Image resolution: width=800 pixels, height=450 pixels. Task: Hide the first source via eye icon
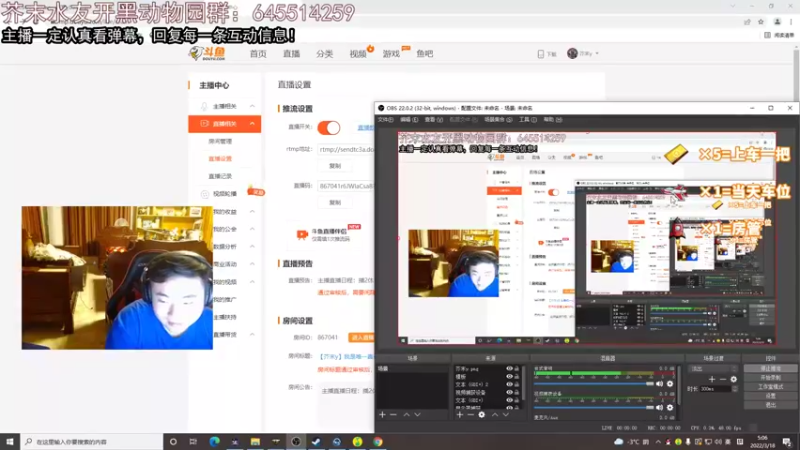509,368
